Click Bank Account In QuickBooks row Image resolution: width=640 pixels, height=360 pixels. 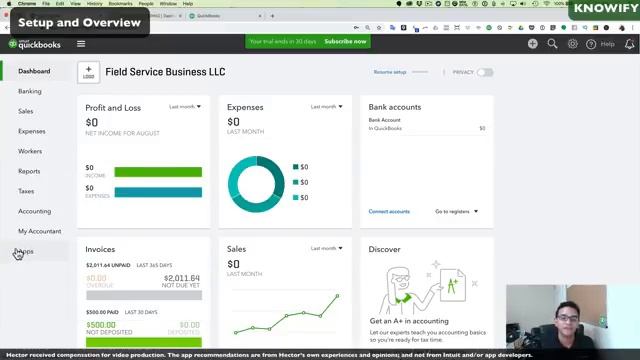click(427, 124)
